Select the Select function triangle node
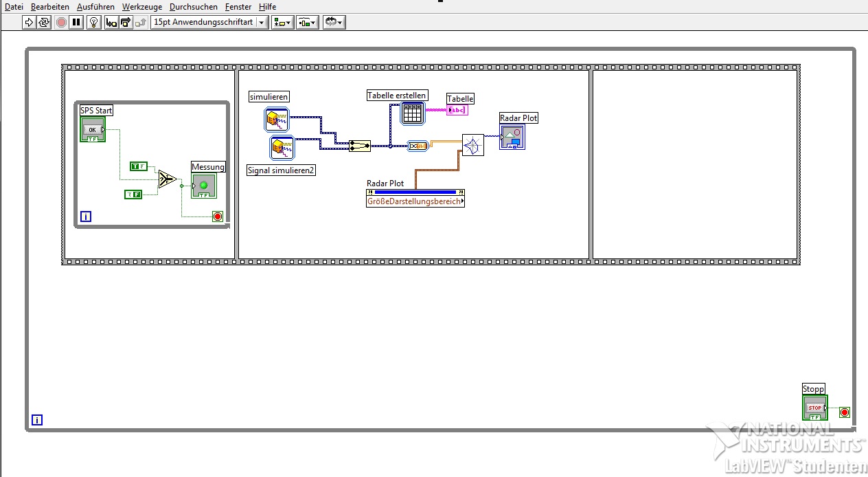This screenshot has height=477, width=868. click(x=167, y=179)
